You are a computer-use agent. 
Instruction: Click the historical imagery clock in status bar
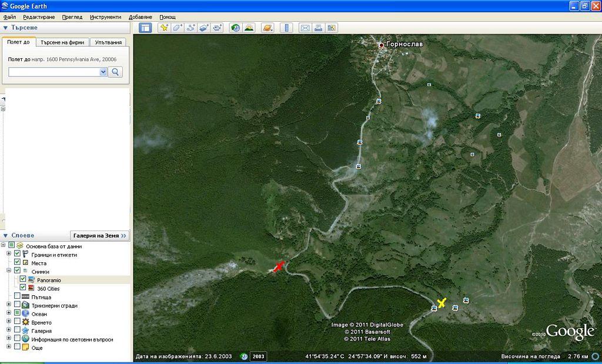(x=244, y=356)
